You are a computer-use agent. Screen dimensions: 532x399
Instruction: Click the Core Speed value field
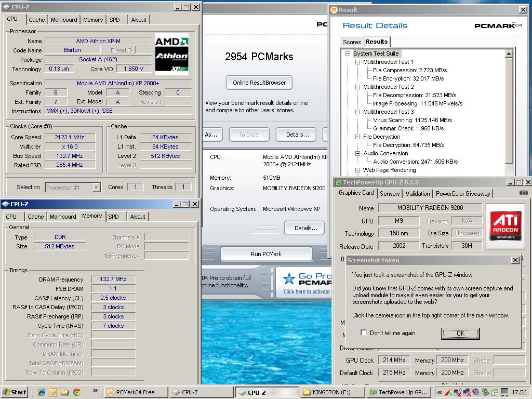(70, 137)
